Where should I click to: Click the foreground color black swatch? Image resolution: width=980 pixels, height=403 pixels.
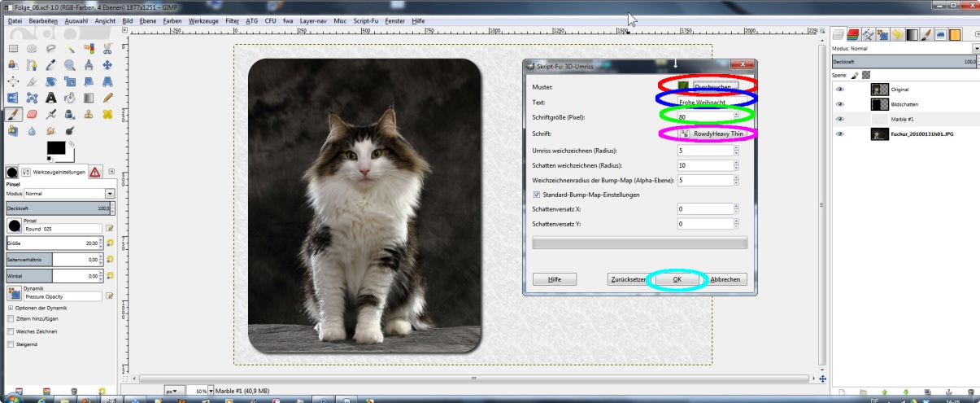pos(54,147)
